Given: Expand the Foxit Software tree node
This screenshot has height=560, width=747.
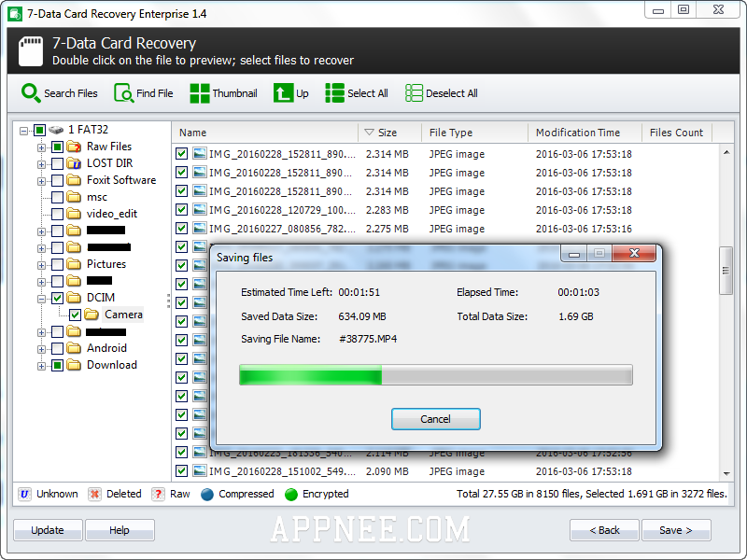Looking at the screenshot, I should [41, 181].
